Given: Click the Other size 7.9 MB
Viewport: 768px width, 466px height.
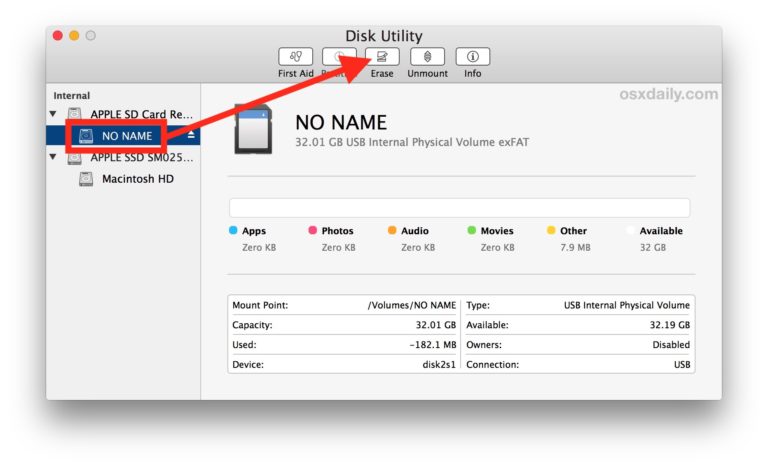Looking at the screenshot, I should 575,247.
